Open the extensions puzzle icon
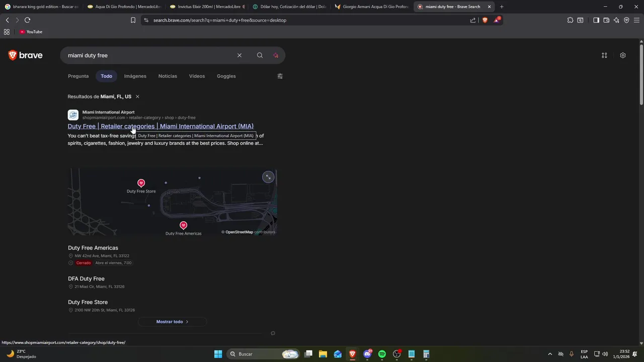 point(570,20)
